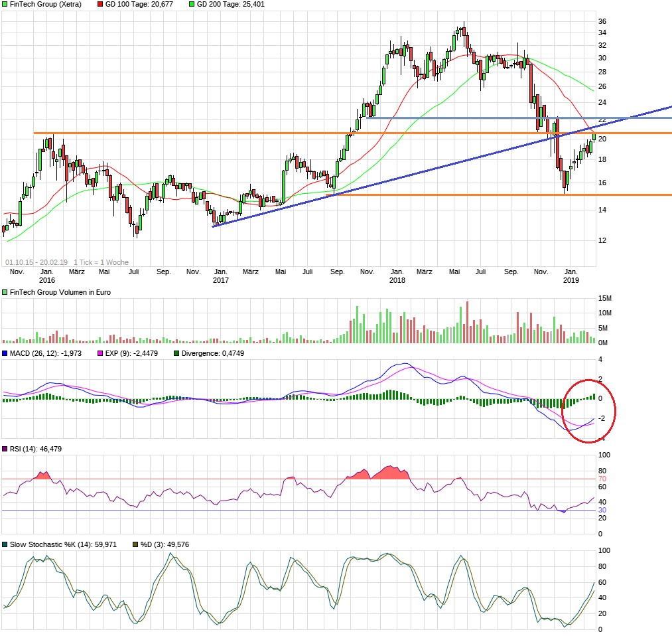This screenshot has width=672, height=636.
Task: Select the red GD 100 Tage indicator icon
Action: point(100,5)
